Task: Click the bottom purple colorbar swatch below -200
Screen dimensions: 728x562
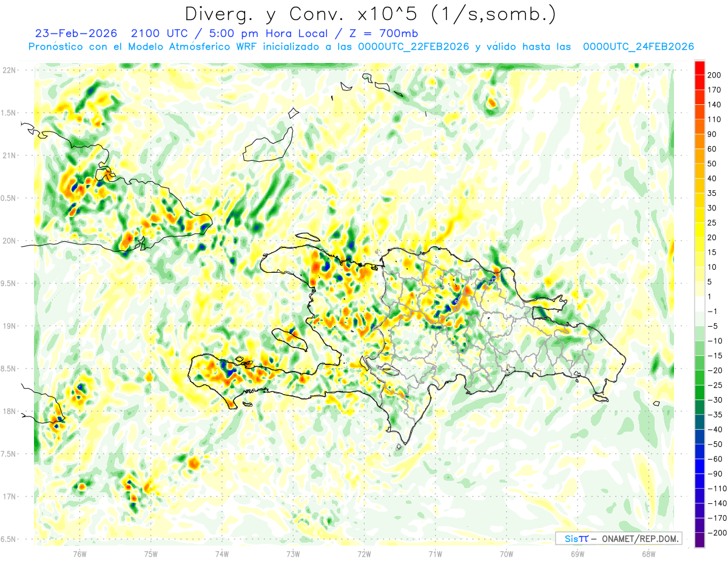Action: pyautogui.click(x=699, y=540)
